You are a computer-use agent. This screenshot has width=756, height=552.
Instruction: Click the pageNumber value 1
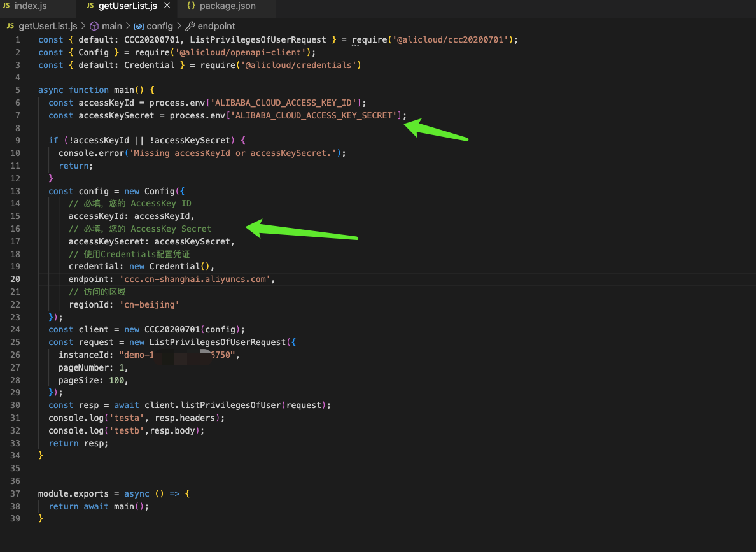point(122,367)
